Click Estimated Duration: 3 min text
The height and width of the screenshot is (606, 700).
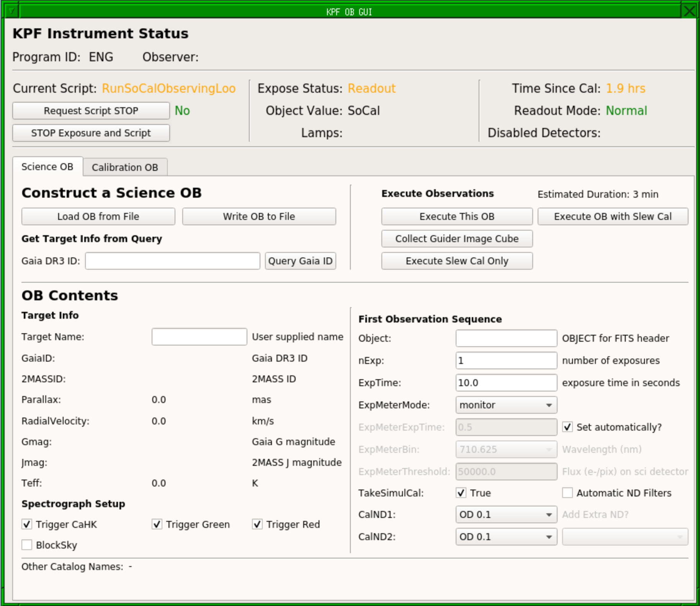tap(598, 195)
